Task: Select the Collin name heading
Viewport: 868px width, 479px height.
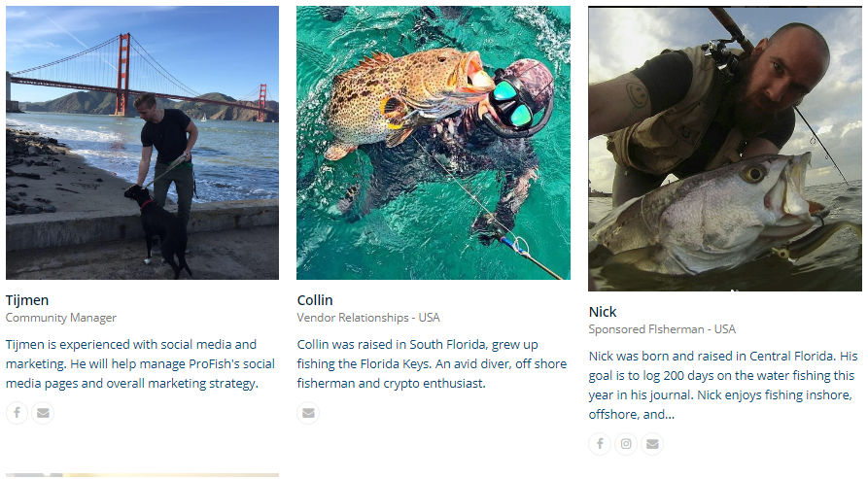Action: pos(315,299)
